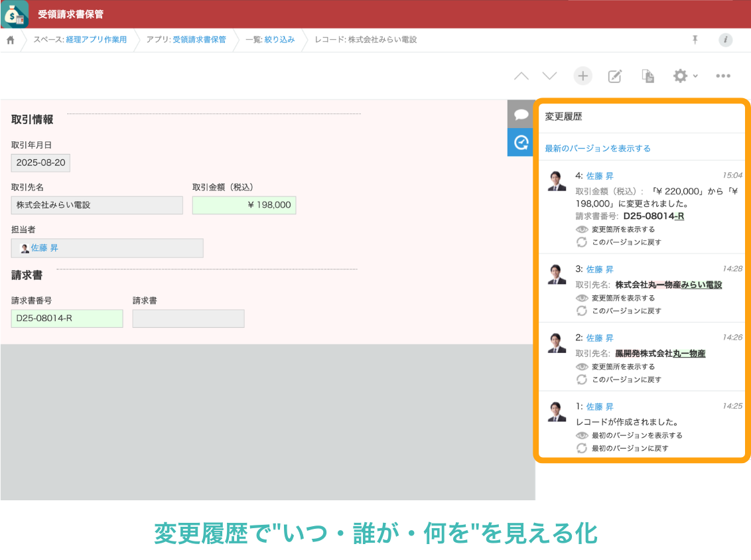Edit record with pencil icon

614,76
